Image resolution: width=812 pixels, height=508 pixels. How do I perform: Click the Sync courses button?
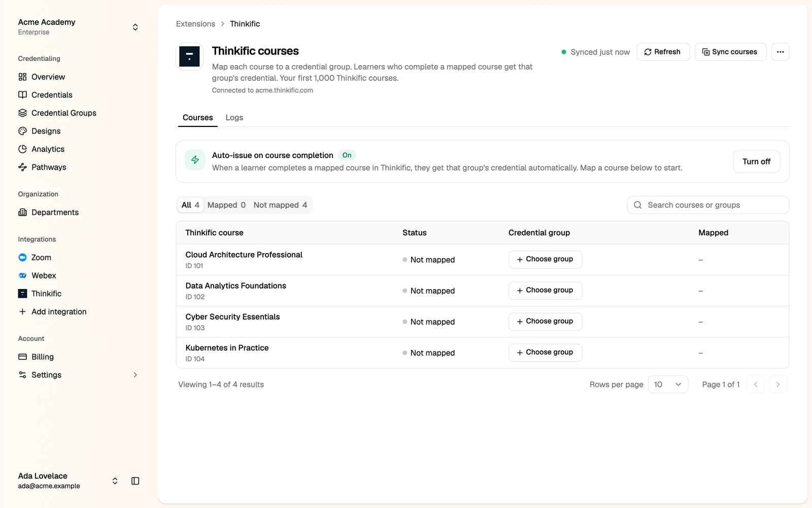tap(730, 52)
